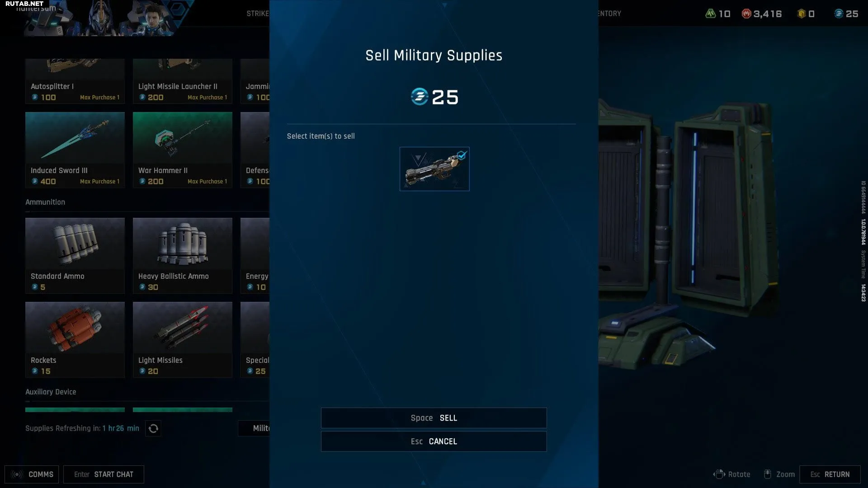Click the Rotate view icon
Viewport: 868px width, 488px height.
pyautogui.click(x=719, y=474)
